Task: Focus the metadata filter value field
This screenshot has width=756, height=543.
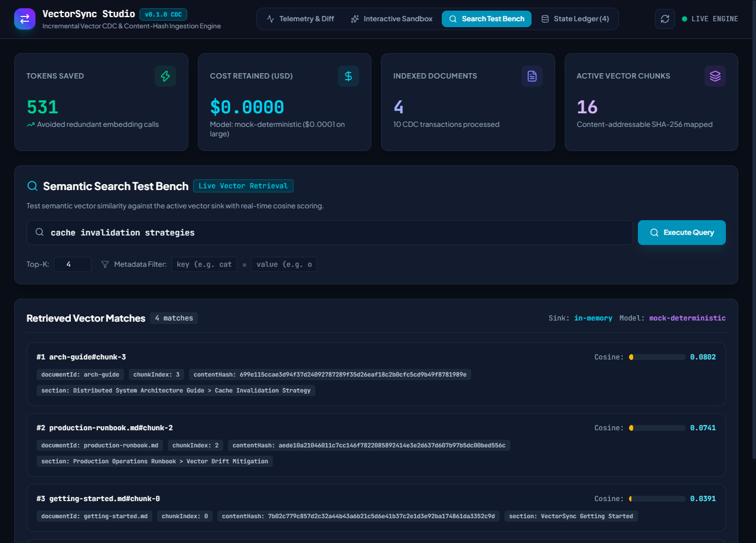Action: 284,264
